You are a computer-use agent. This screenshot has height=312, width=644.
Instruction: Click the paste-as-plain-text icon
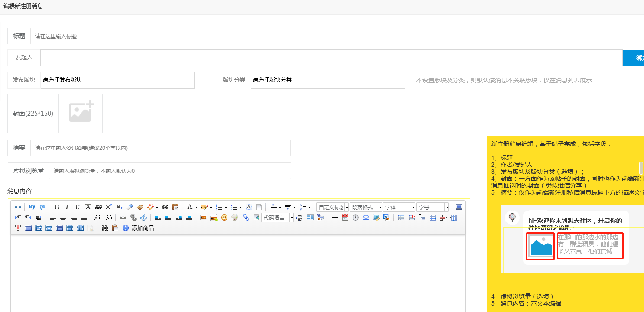click(x=175, y=207)
